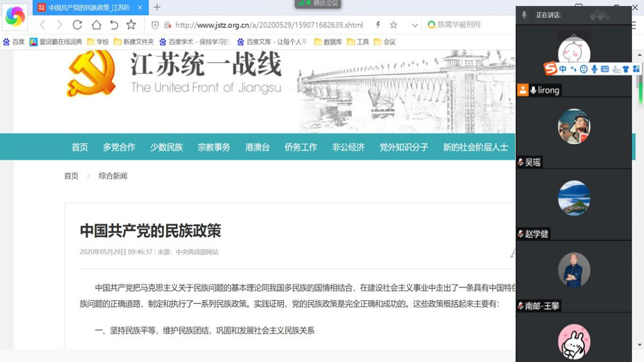Click the 360 browser logo icon
Image resolution: width=644 pixels, height=362 pixels.
point(15,17)
